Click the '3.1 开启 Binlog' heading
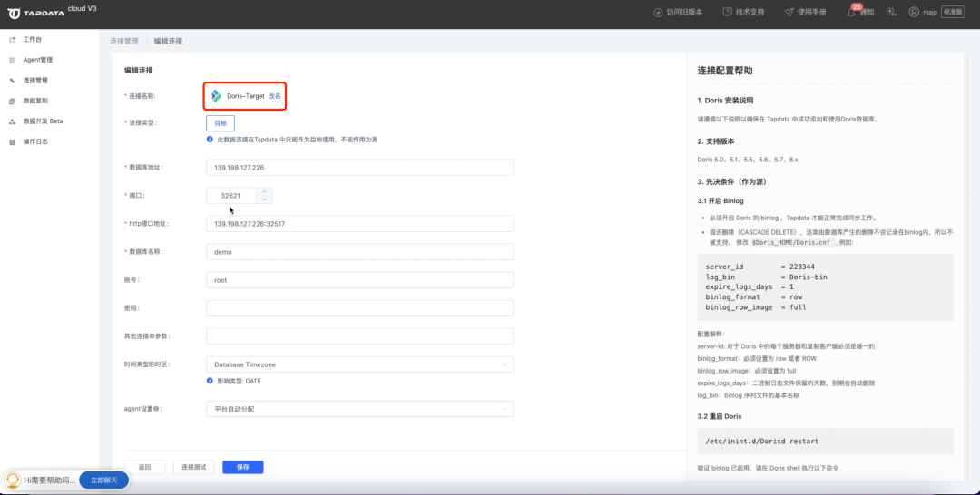Image resolution: width=980 pixels, height=495 pixels. [720, 201]
